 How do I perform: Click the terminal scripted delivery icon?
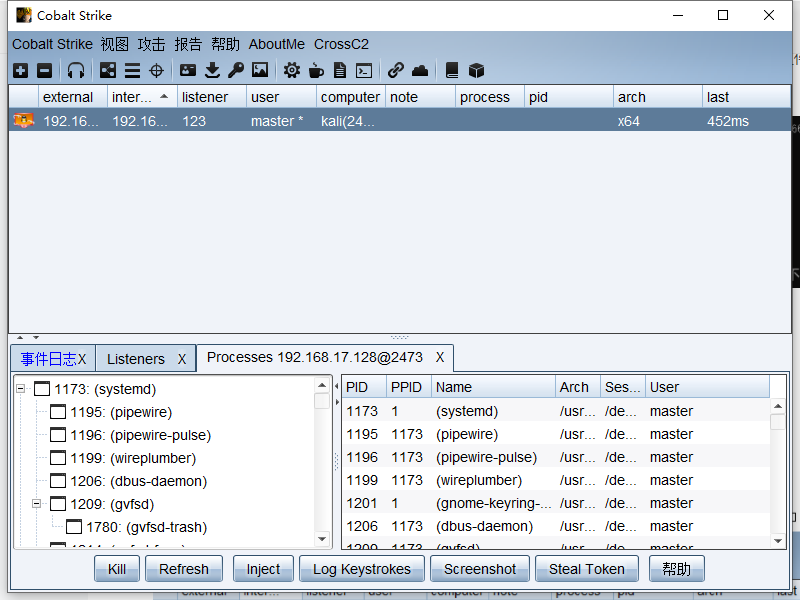(364, 70)
